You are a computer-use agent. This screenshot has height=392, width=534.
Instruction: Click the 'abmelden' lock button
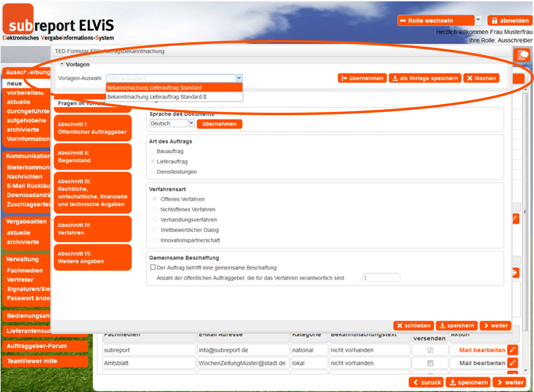(510, 21)
